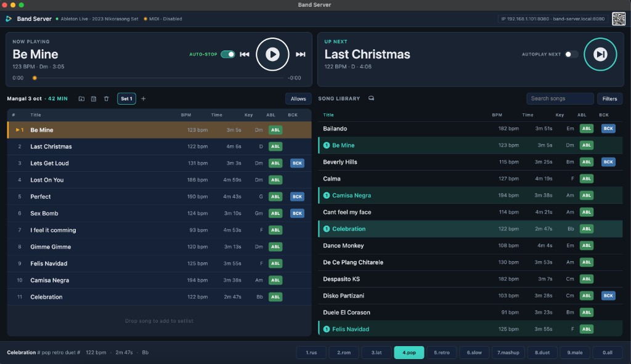Select Gimme Gimme in the setlist
The image size is (631, 364).
click(160, 247)
